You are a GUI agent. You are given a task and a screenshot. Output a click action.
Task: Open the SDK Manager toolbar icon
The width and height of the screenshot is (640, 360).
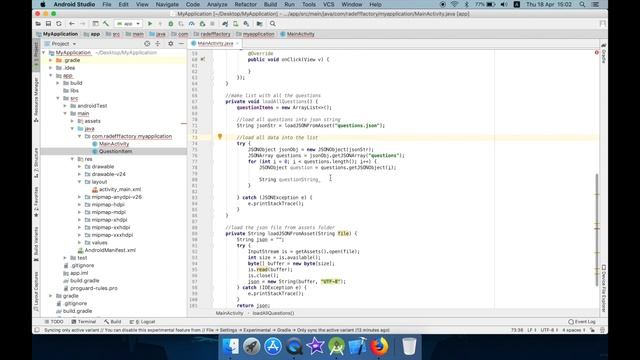(246, 24)
